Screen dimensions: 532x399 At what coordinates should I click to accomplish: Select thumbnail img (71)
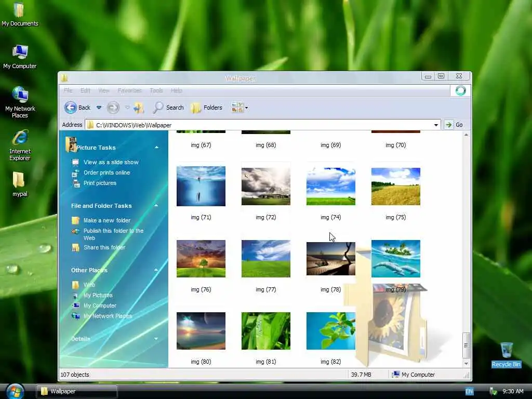coord(201,187)
